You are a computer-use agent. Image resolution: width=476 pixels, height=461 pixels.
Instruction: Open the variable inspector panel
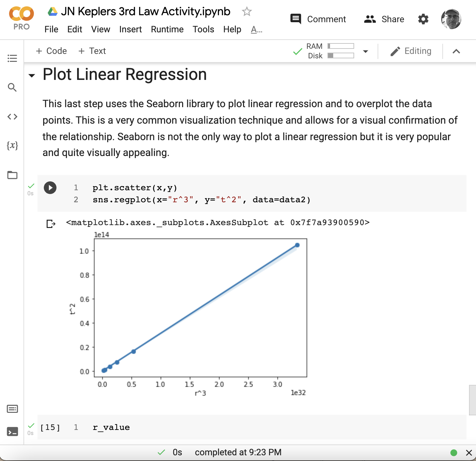pyautogui.click(x=12, y=146)
